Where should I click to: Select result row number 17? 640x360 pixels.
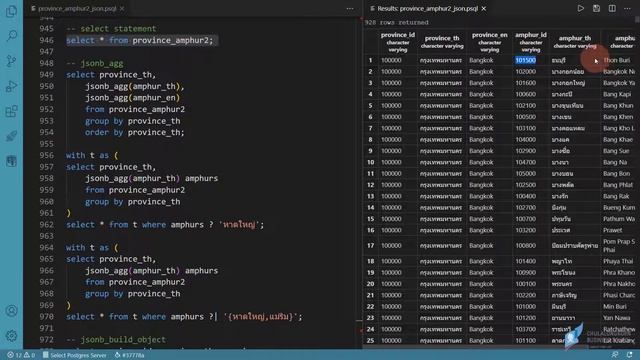coord(370,246)
